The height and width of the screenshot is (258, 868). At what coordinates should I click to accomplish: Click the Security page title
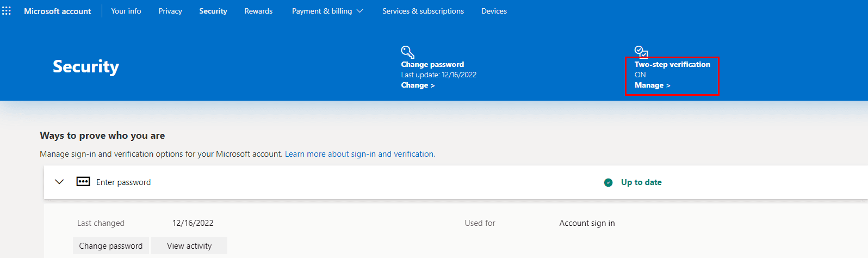tap(86, 66)
